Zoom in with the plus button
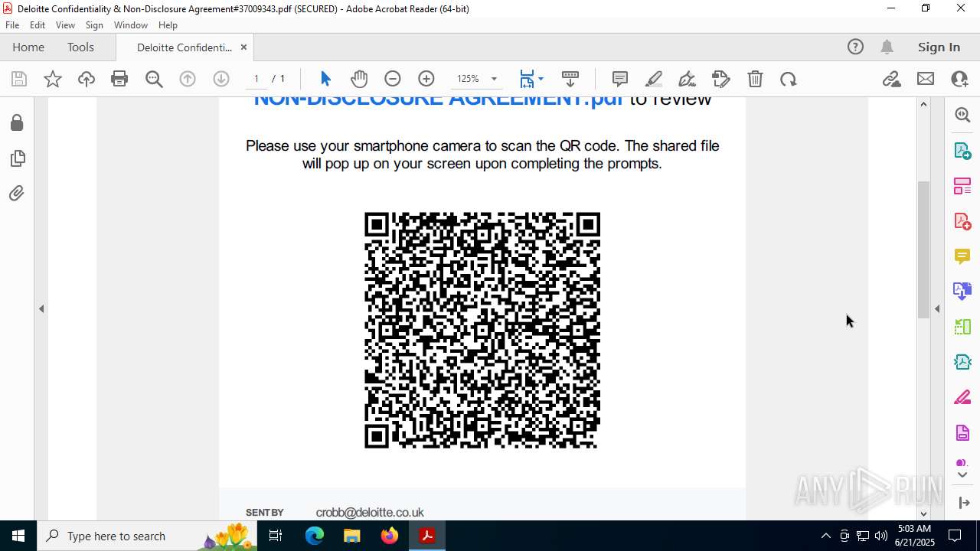The image size is (980, 551). (x=426, y=79)
